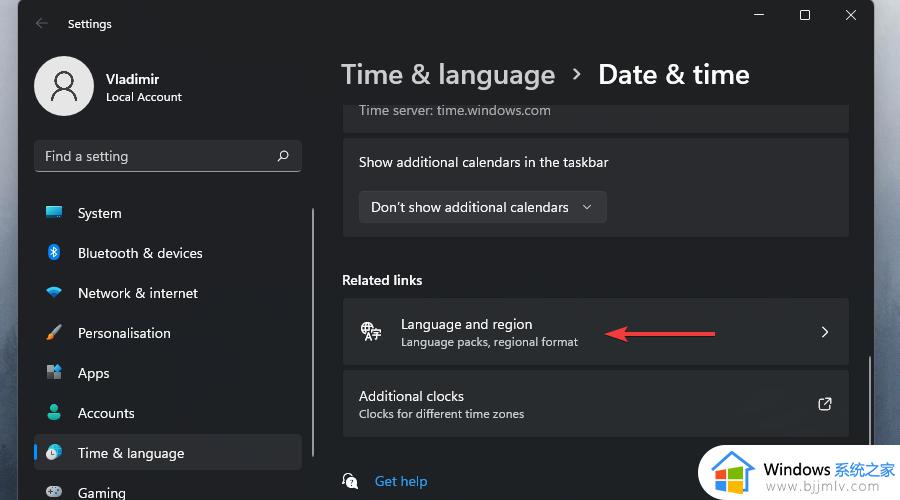The width and height of the screenshot is (900, 500).
Task: Expand Language and region chevron
Action: tap(825, 332)
